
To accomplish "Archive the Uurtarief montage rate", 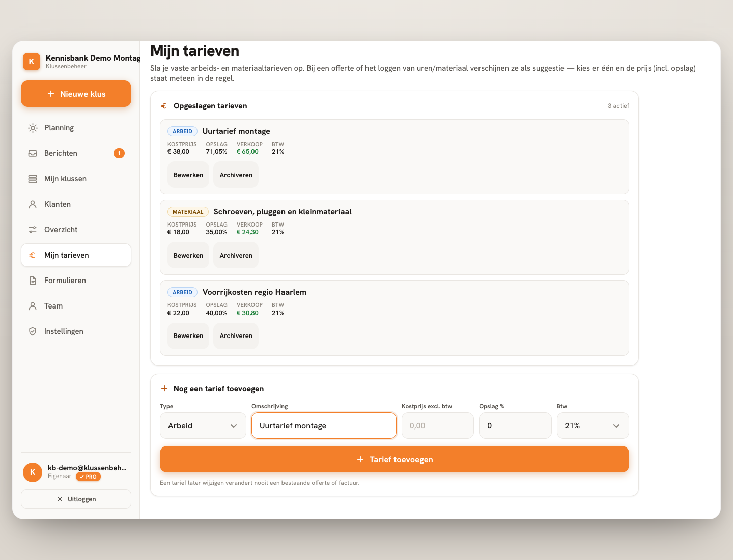I will tap(236, 175).
